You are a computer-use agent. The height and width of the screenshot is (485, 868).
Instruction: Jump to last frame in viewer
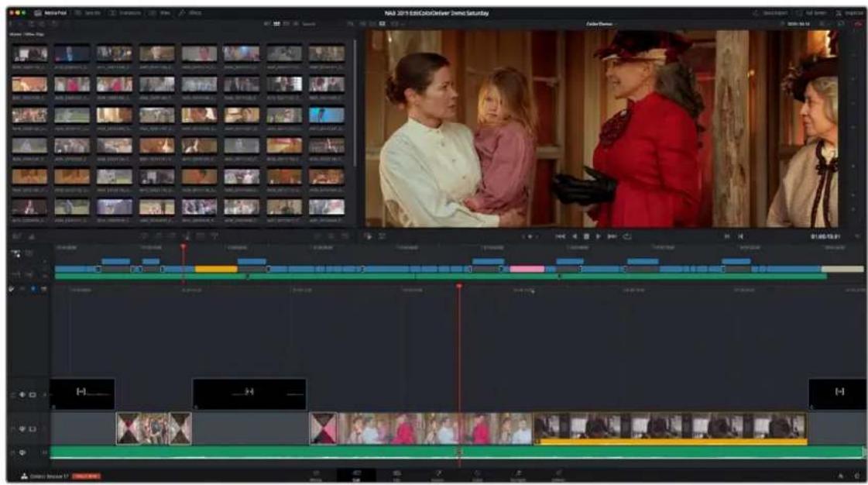tap(612, 236)
